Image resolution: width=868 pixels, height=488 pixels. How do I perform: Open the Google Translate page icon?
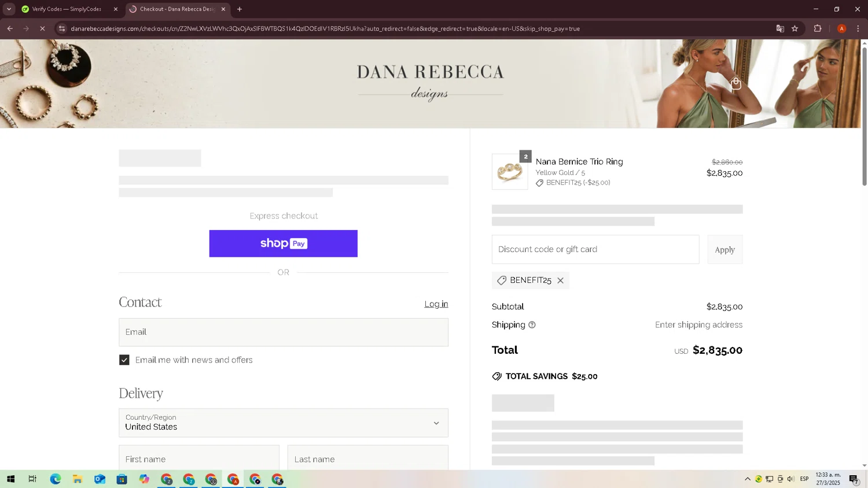[x=780, y=28]
